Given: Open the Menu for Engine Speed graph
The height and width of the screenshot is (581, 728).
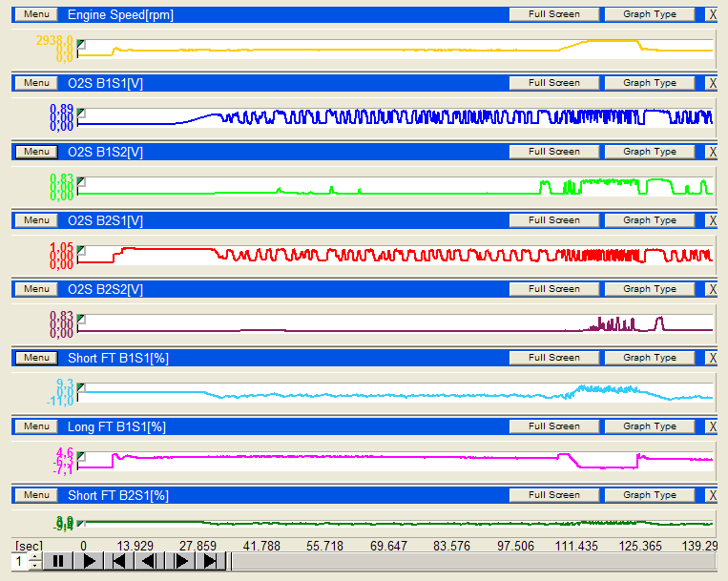Looking at the screenshot, I should point(36,14).
